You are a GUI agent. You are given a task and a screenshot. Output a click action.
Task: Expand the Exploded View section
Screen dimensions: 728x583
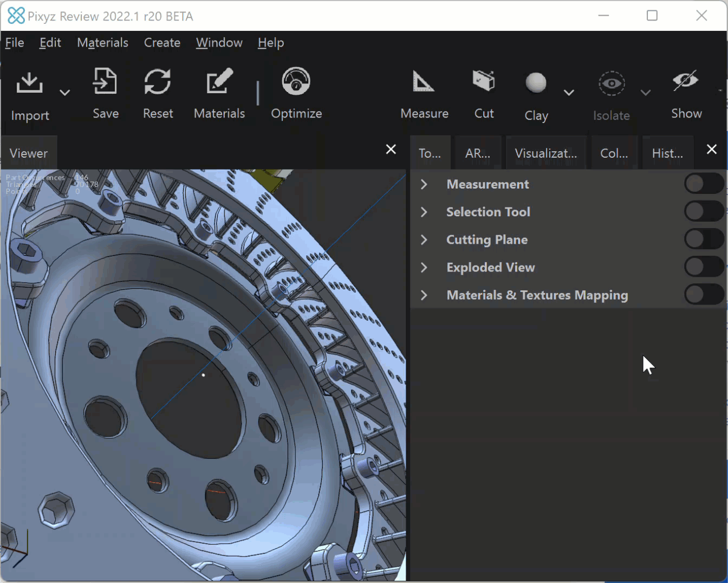(424, 267)
